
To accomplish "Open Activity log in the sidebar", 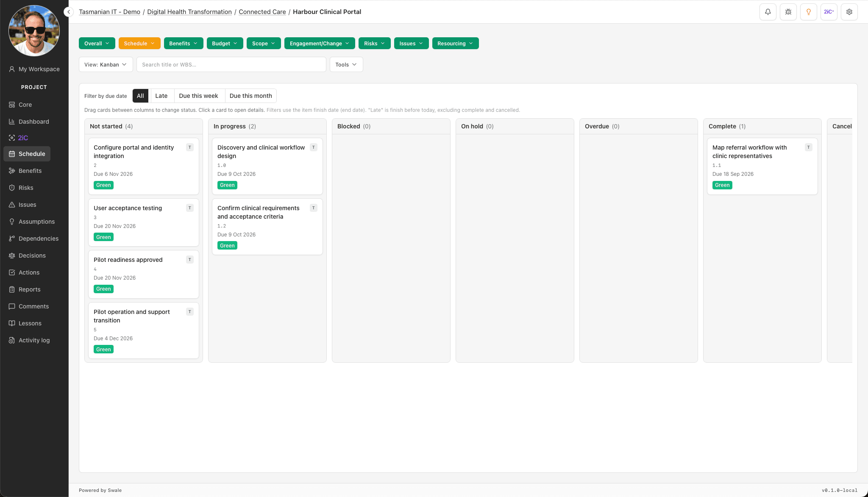I will [x=29, y=340].
